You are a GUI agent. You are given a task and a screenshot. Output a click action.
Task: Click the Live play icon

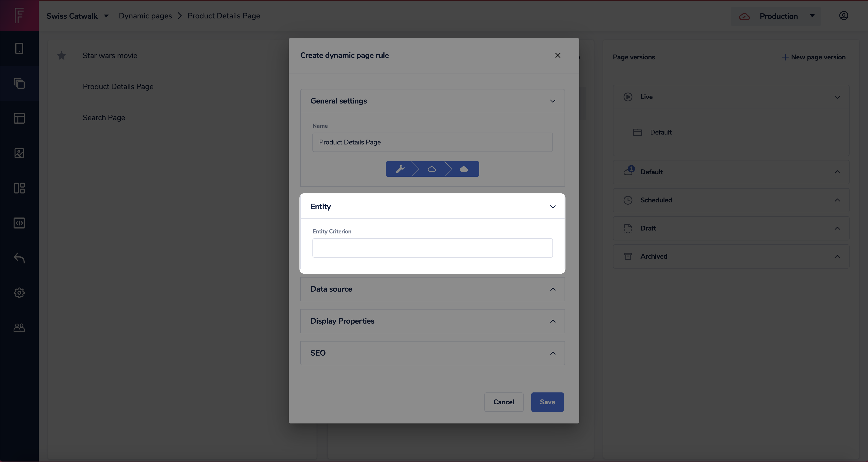click(628, 97)
